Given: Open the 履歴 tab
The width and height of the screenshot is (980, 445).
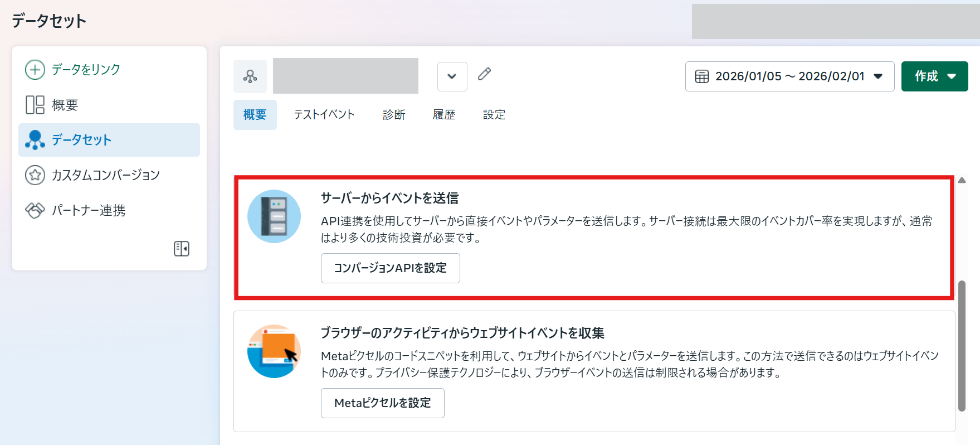Looking at the screenshot, I should (444, 115).
